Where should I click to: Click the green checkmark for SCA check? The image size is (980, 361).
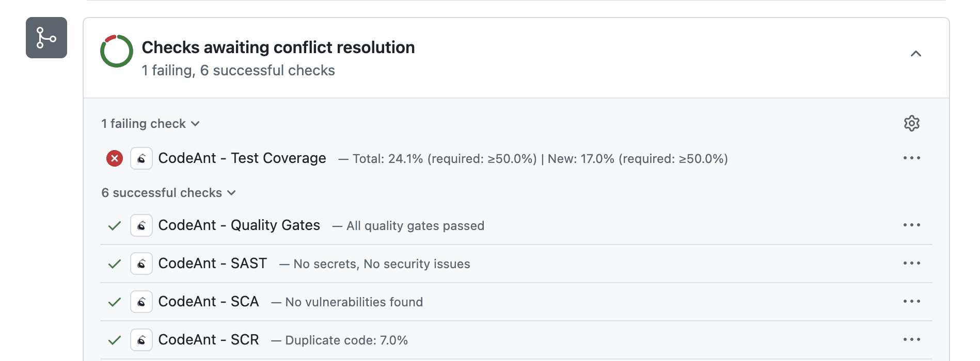point(114,302)
